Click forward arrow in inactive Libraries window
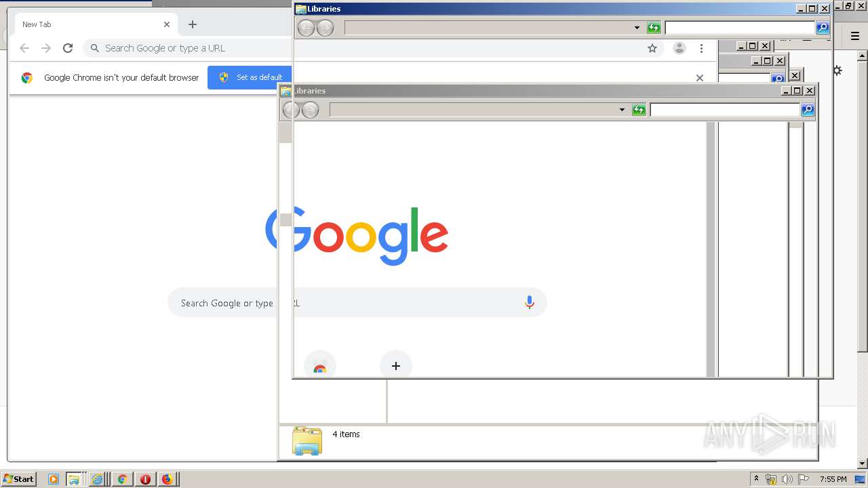The height and width of the screenshot is (488, 868). tap(311, 110)
